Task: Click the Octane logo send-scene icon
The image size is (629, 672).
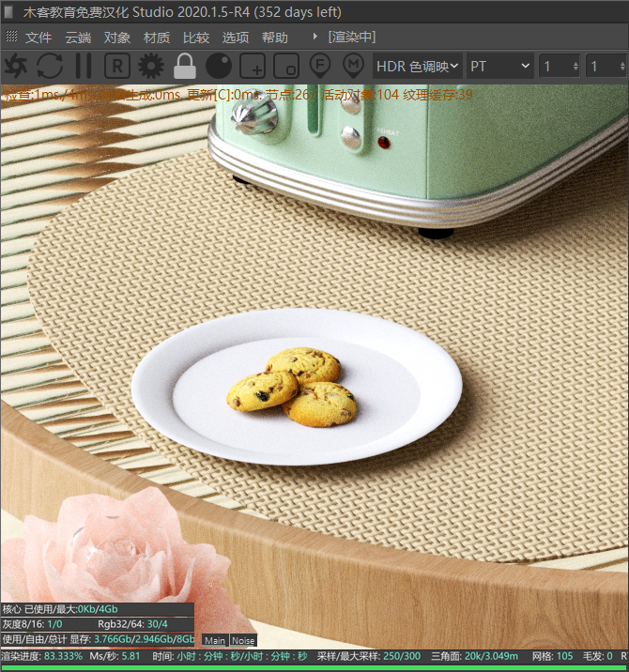Action: [x=15, y=66]
